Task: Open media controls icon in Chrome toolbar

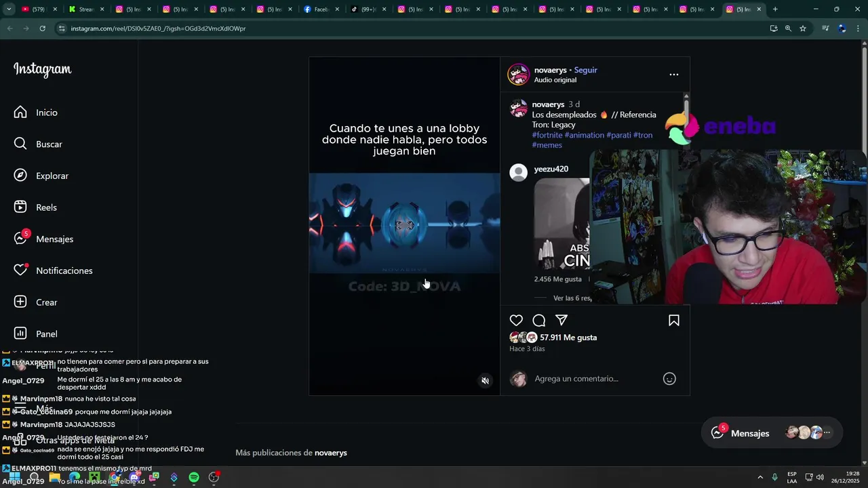Action: pos(825,28)
